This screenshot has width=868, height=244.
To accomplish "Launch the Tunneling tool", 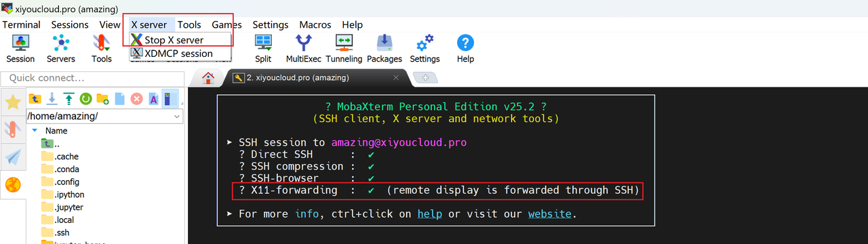I will [344, 48].
